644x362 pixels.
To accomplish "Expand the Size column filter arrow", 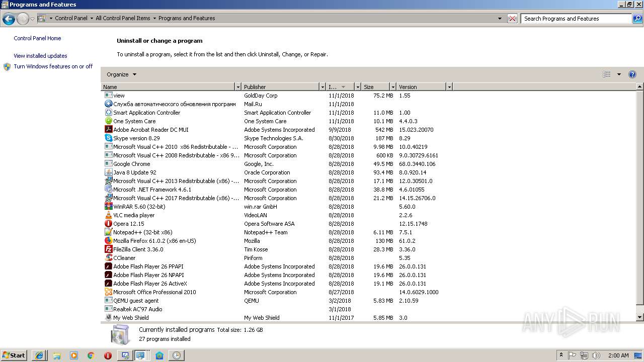I will (393, 87).
